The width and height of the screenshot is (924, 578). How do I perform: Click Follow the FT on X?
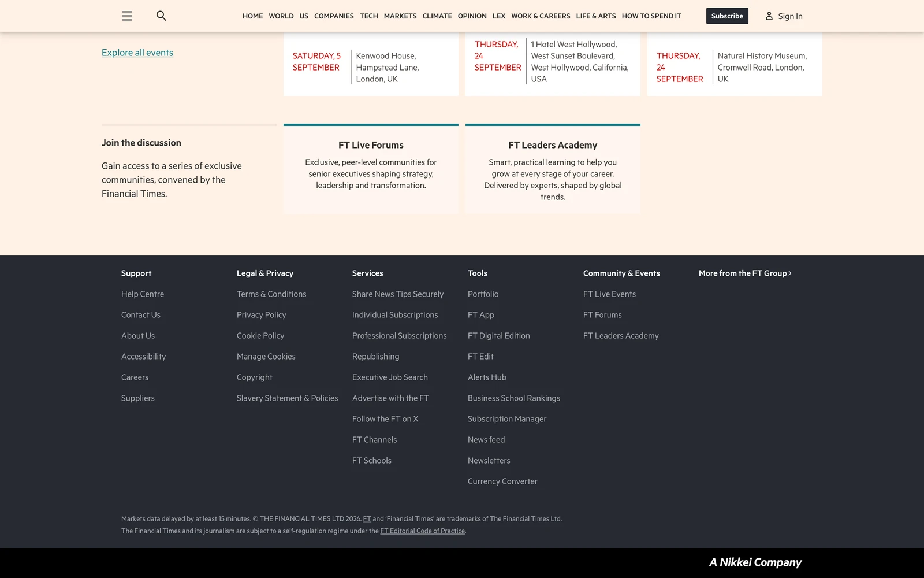tap(385, 419)
